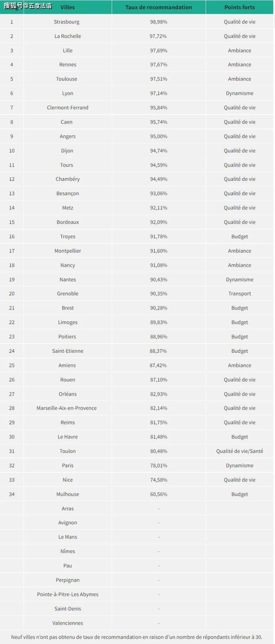Click the Villes column header
This screenshot has height=644, width=275.
point(68,7)
